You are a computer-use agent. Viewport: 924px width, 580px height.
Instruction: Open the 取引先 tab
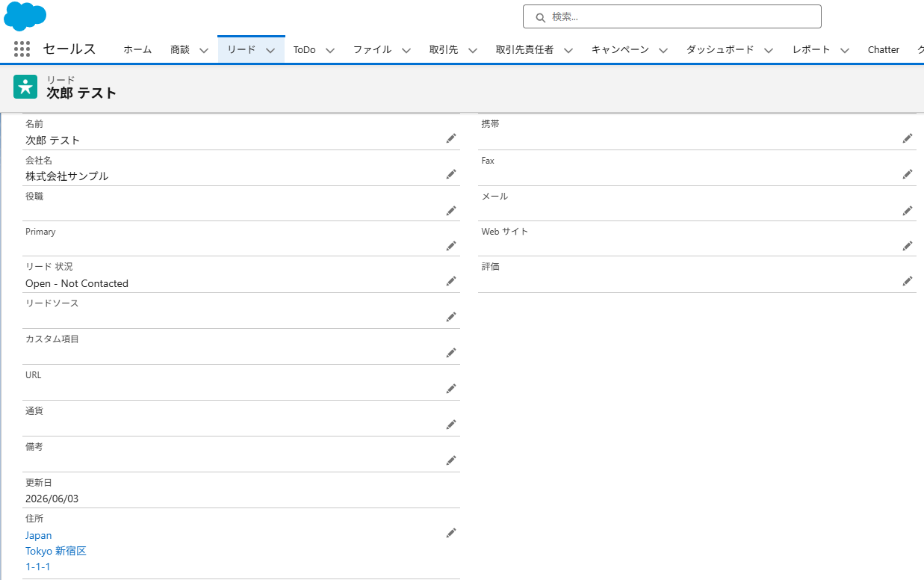click(x=444, y=50)
